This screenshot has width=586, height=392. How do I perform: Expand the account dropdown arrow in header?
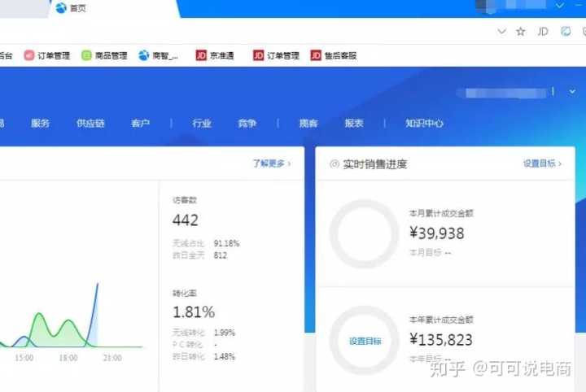click(x=572, y=92)
